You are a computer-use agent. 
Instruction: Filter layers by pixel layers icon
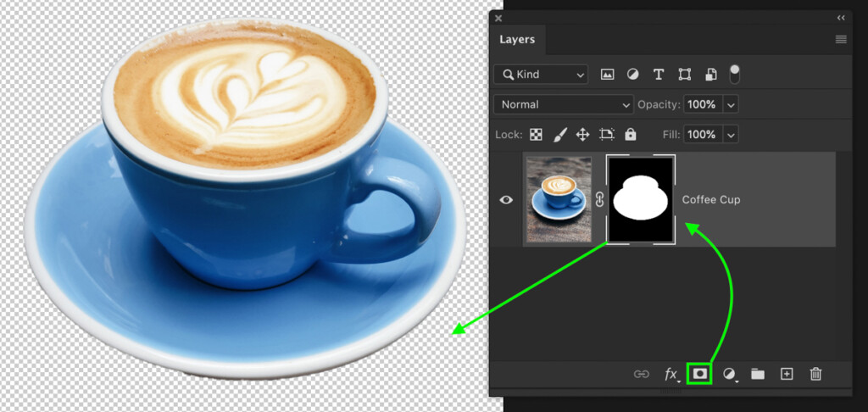click(607, 75)
